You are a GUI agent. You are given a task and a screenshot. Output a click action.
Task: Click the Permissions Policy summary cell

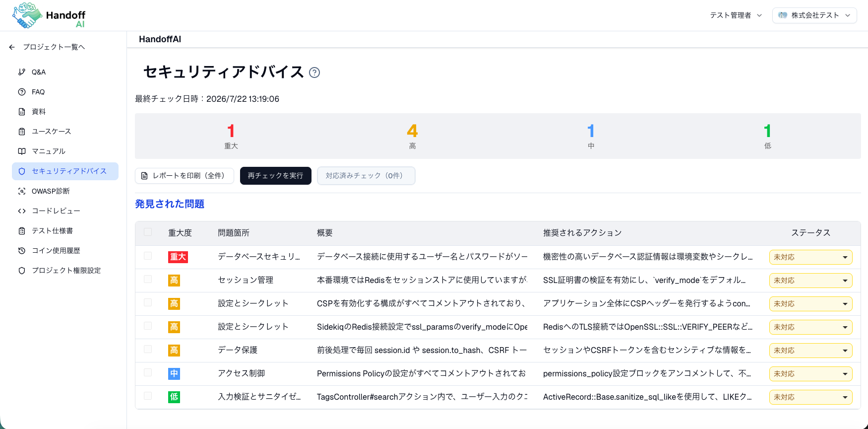(422, 374)
